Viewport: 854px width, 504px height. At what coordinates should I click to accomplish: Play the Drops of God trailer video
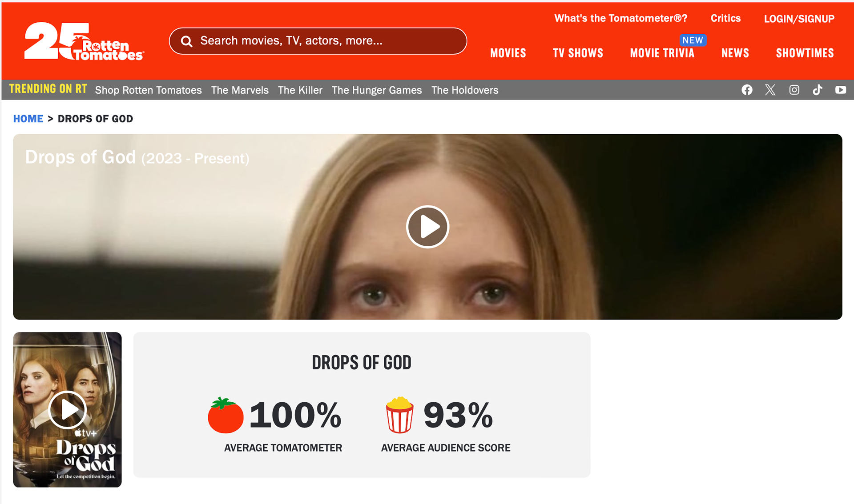pos(427,227)
